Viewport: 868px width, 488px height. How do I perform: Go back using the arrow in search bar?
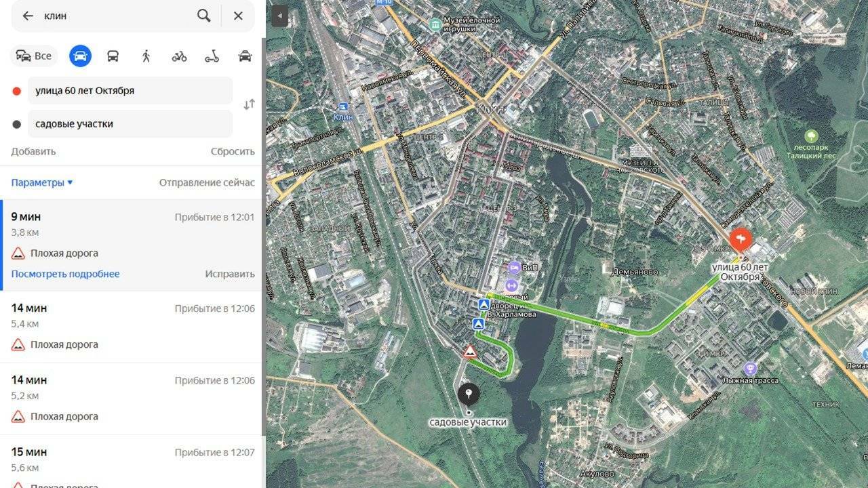pyautogui.click(x=28, y=16)
